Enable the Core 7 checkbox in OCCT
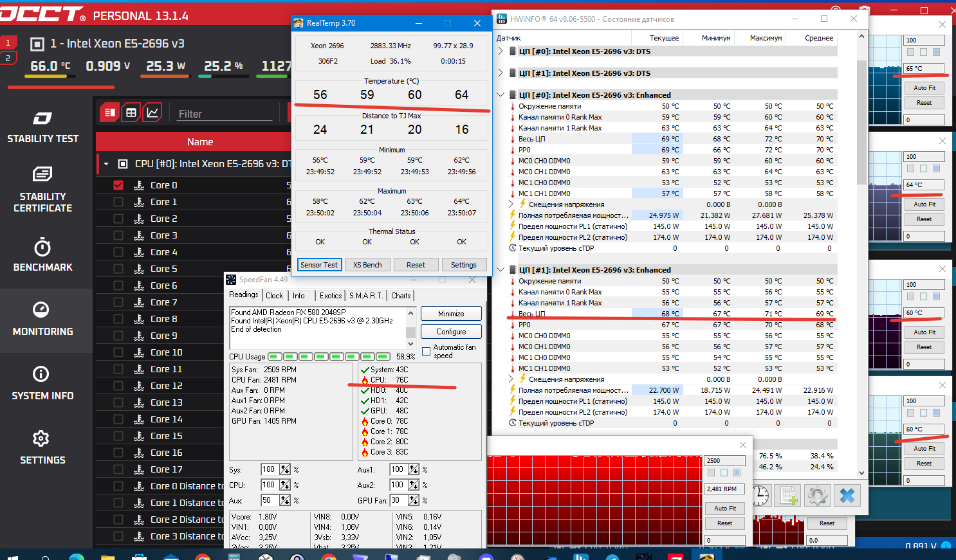Screen dimensions: 956x560 118,302
